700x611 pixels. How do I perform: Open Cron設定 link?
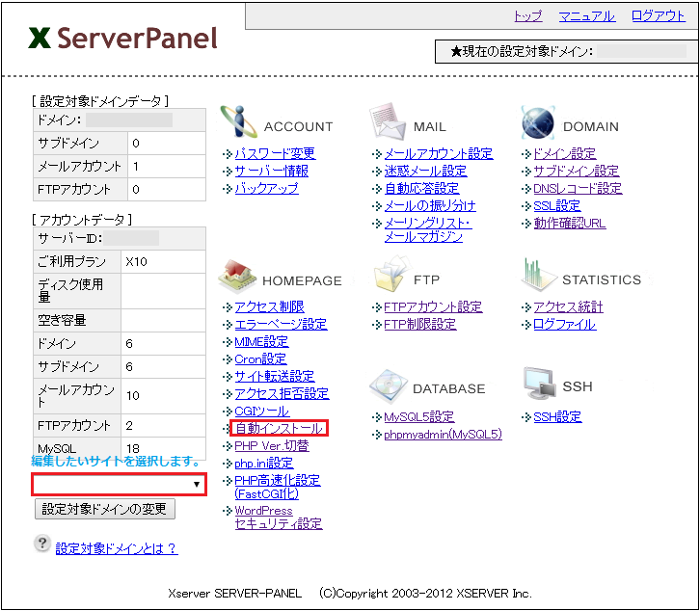260,359
